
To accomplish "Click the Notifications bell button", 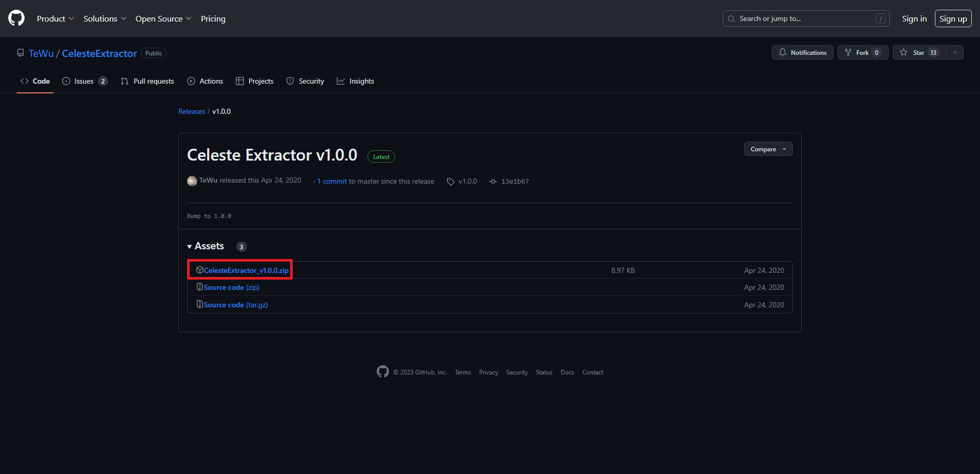I will pos(802,52).
